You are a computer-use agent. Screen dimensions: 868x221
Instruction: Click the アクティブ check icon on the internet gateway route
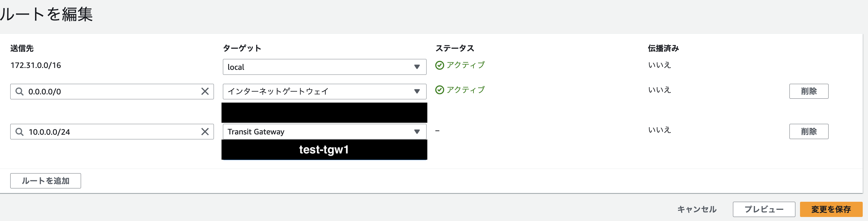pos(440,90)
